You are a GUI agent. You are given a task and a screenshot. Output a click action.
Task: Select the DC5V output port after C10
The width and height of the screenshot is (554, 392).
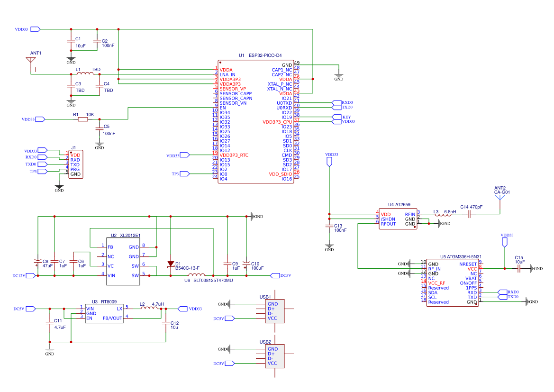(x=275, y=276)
